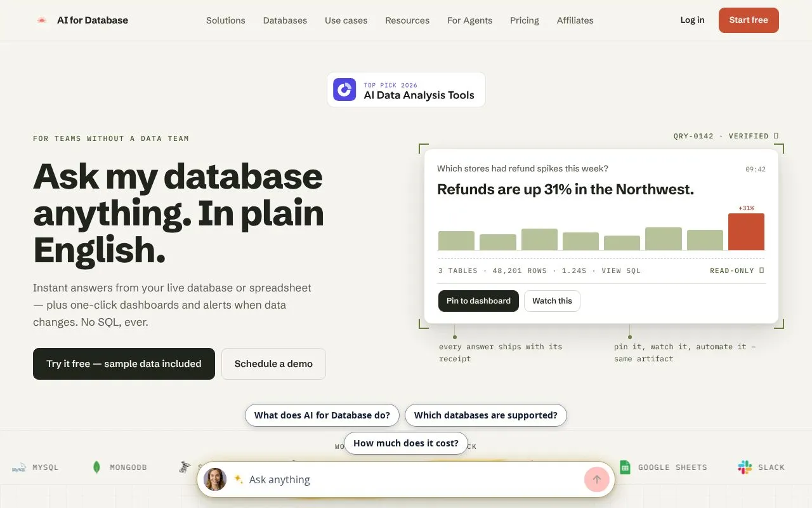Viewport: 812px width, 508px height.
Task: Select the What does AI for Database do? chip
Action: (322, 415)
